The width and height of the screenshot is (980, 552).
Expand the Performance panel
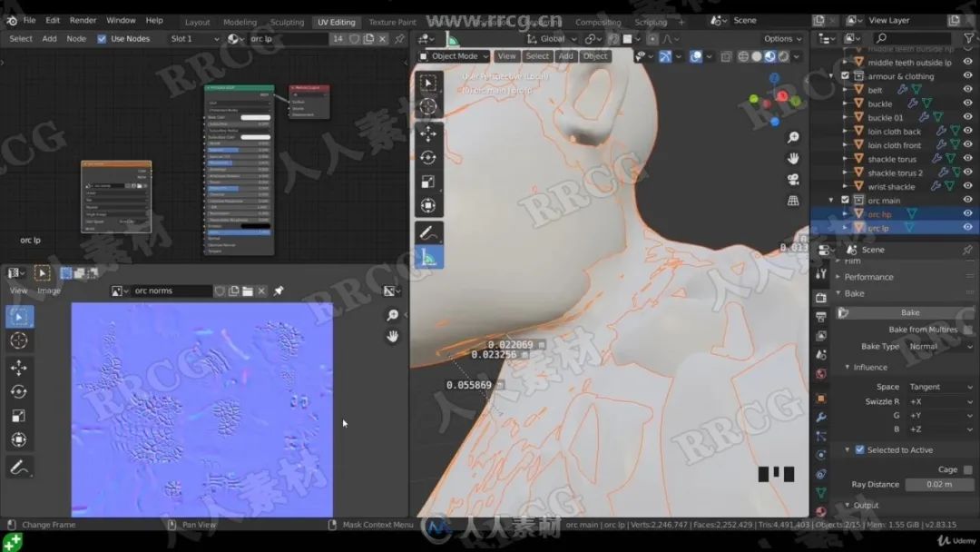click(868, 277)
